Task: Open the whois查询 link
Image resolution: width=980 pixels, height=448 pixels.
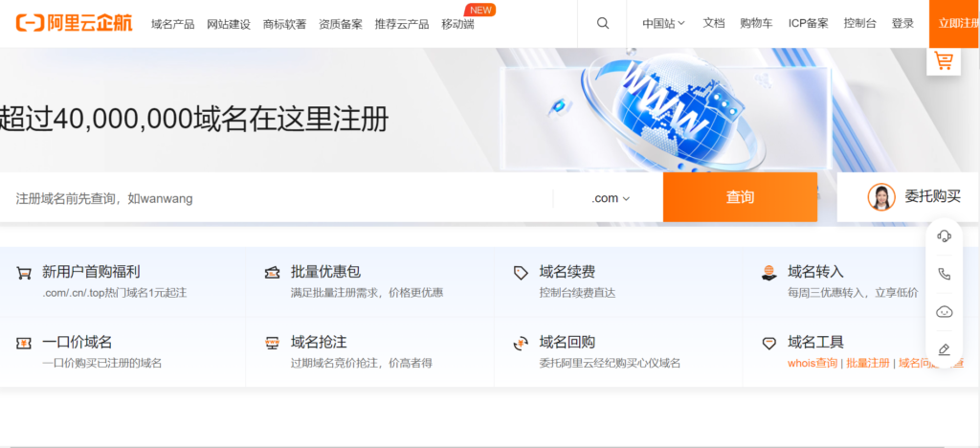Action: [x=812, y=364]
